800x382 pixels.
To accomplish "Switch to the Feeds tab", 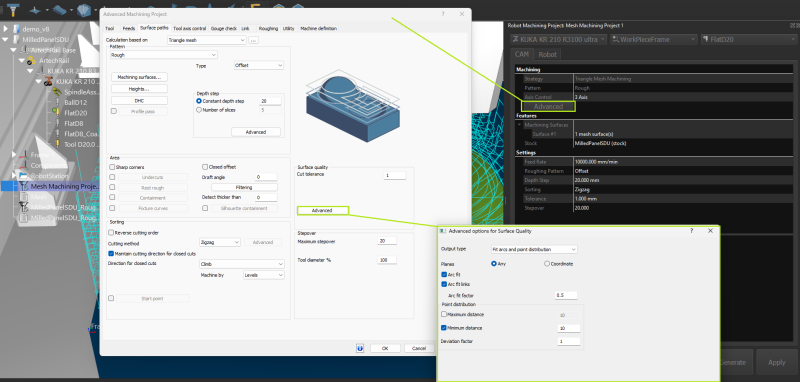I will 129,29.
